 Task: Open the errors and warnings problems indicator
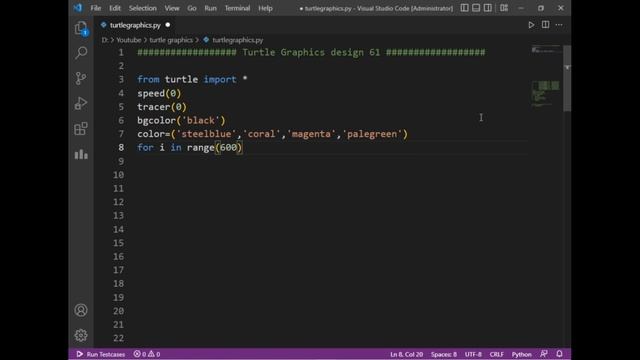pos(147,354)
